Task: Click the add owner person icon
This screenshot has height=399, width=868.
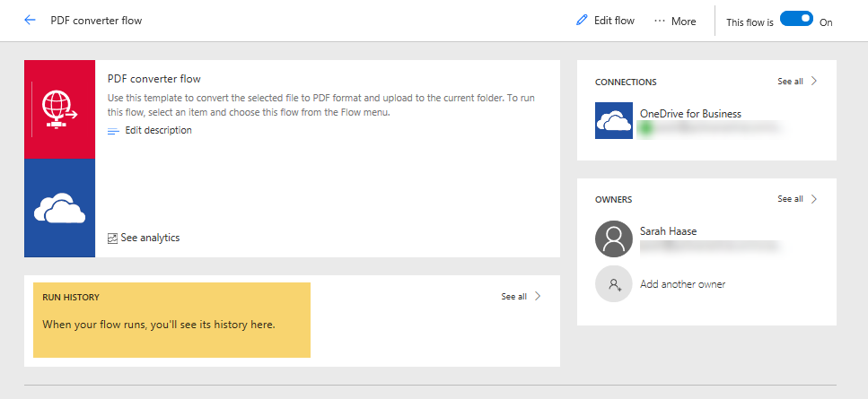Action: (614, 284)
